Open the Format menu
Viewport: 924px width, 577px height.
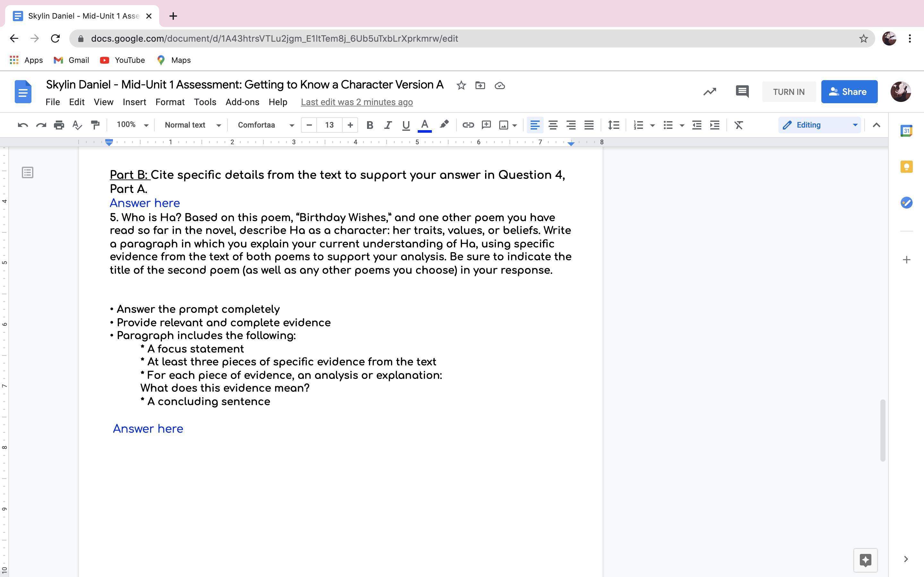(x=170, y=102)
